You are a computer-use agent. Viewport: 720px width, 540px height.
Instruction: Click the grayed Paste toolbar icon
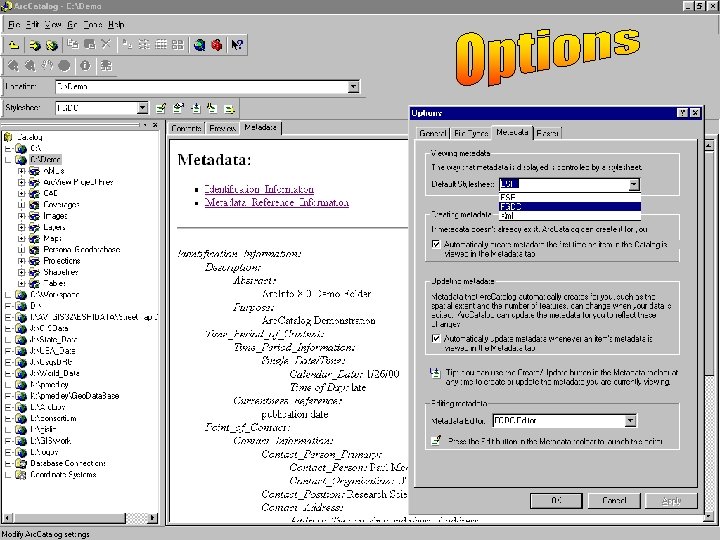90,45
